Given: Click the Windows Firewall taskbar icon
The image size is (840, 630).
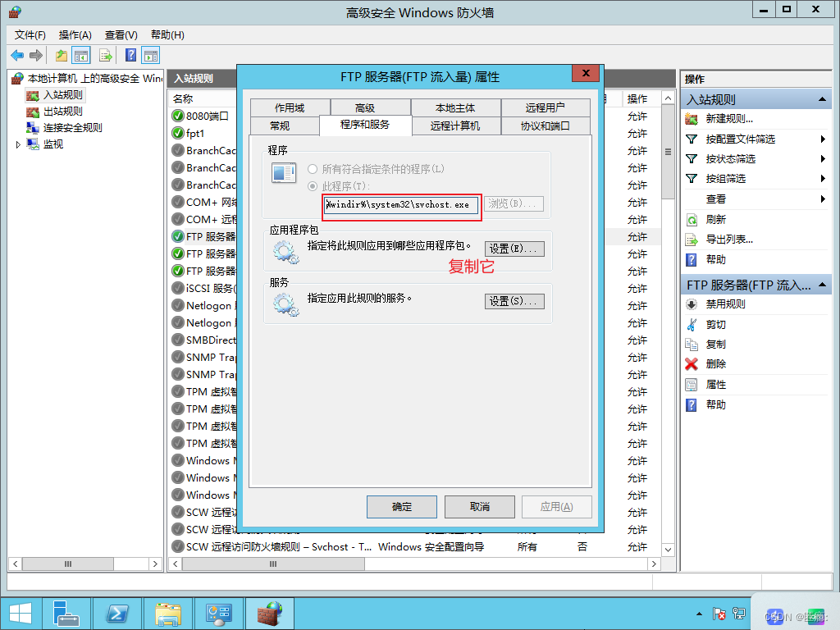Looking at the screenshot, I should point(269,614).
